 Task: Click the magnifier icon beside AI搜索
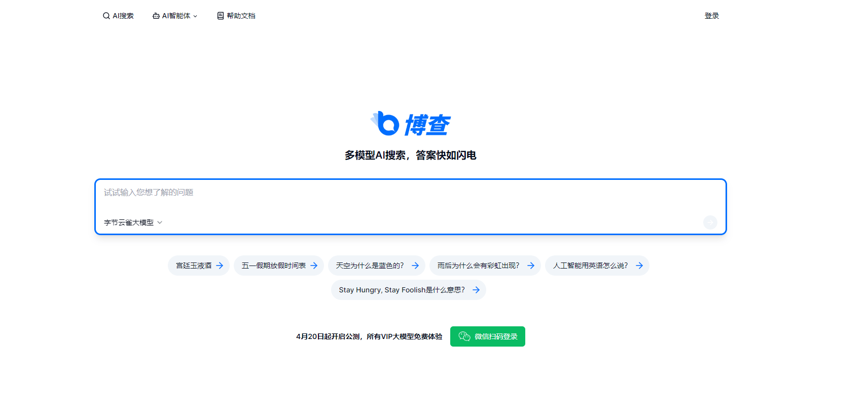[x=106, y=16]
